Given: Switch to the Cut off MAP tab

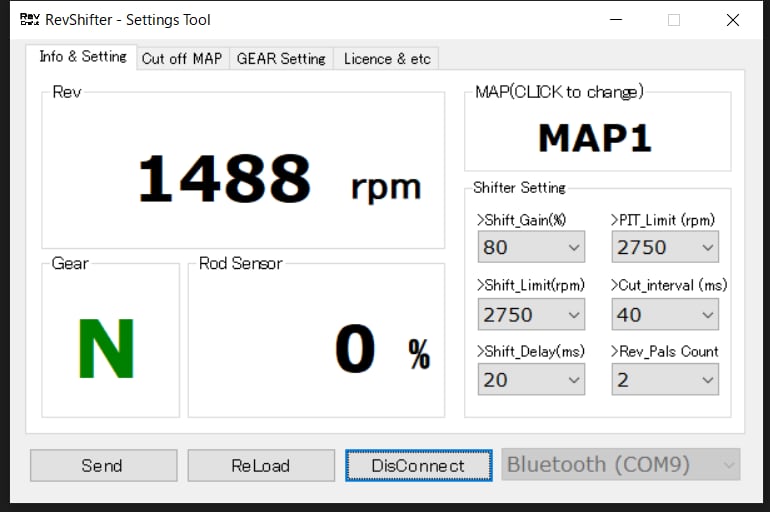Looking at the screenshot, I should pos(182,59).
